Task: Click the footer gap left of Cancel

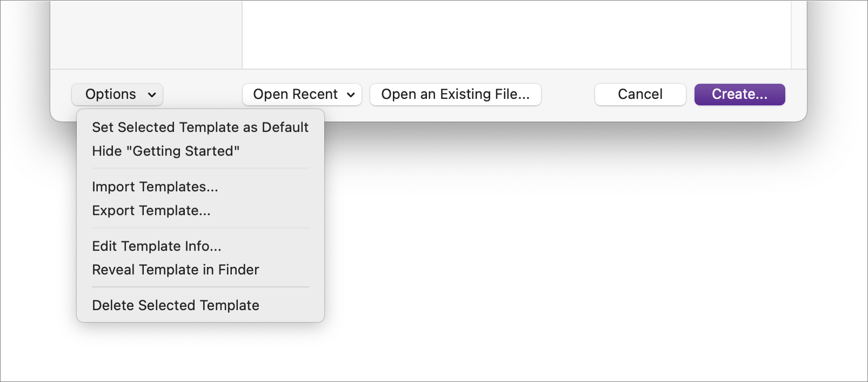Action: point(567,95)
